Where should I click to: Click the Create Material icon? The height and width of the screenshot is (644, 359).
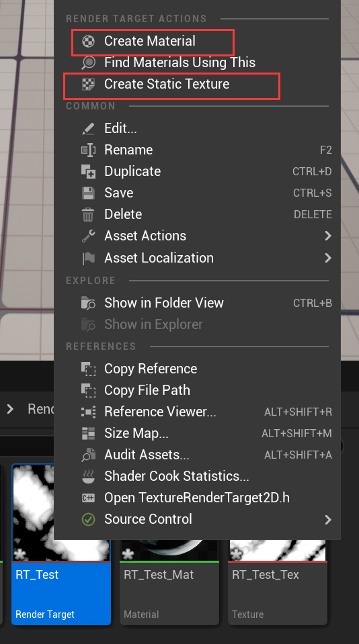[x=88, y=41]
